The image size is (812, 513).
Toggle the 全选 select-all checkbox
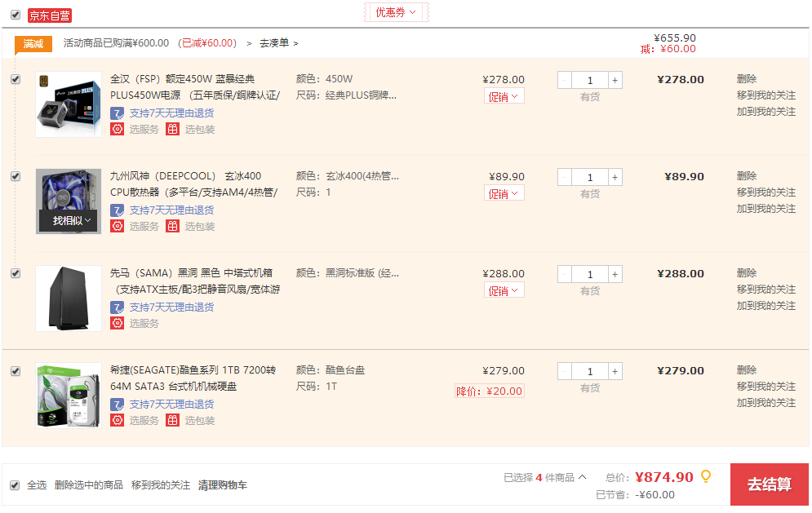15,485
